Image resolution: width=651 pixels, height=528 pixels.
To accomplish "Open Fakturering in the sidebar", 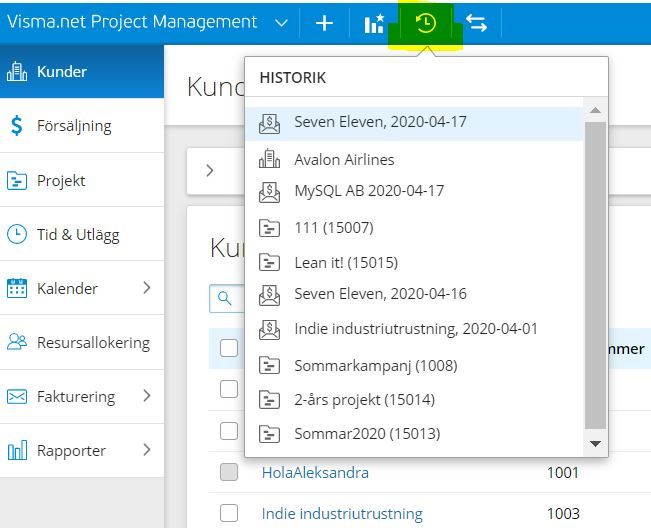I will pyautogui.click(x=82, y=396).
